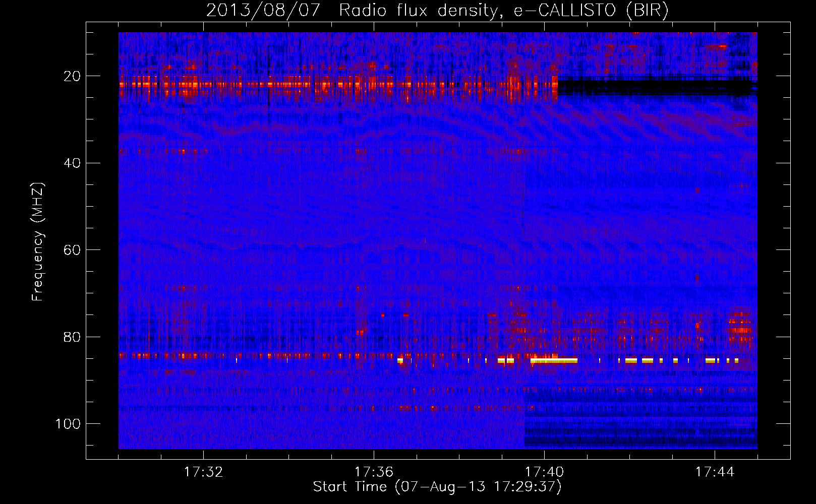Click the 'Frequency (MHZ)' axis label

(38, 242)
